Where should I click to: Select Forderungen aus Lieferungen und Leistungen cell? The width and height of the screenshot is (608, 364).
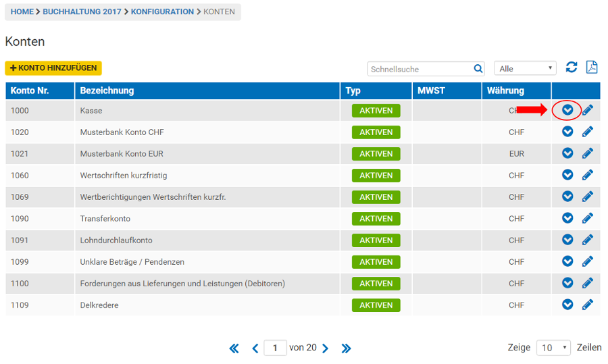pos(207,284)
